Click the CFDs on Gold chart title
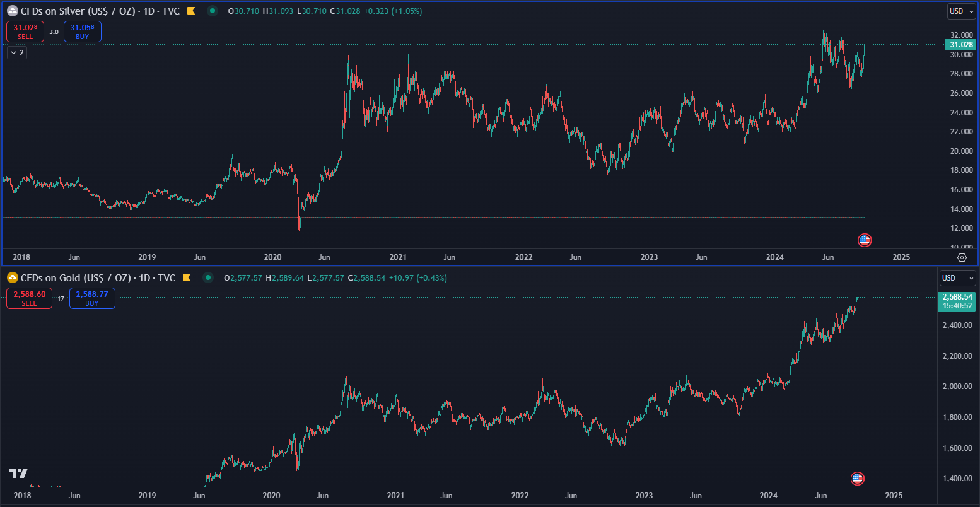980x507 pixels. [x=98, y=277]
